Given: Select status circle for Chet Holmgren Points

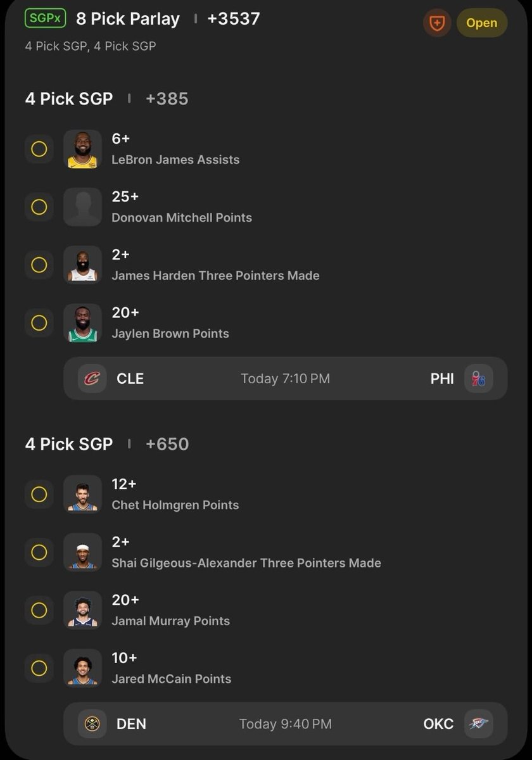Looking at the screenshot, I should [39, 494].
